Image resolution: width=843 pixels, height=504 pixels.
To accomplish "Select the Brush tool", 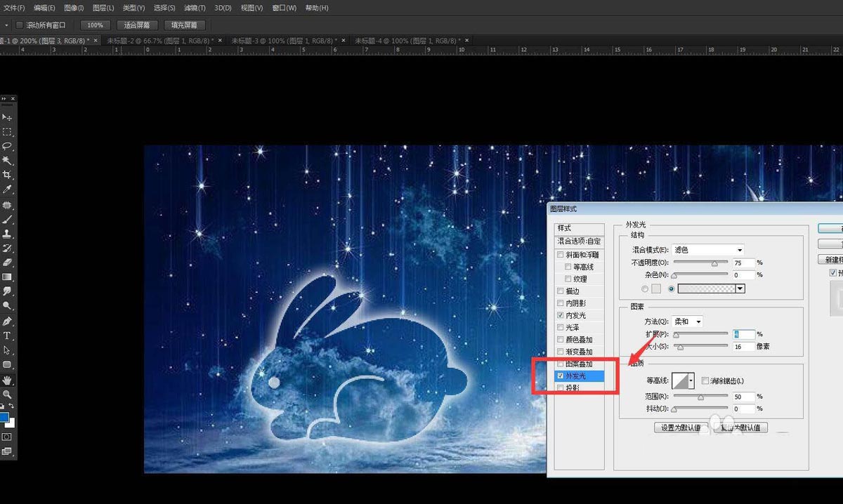I will click(7, 219).
